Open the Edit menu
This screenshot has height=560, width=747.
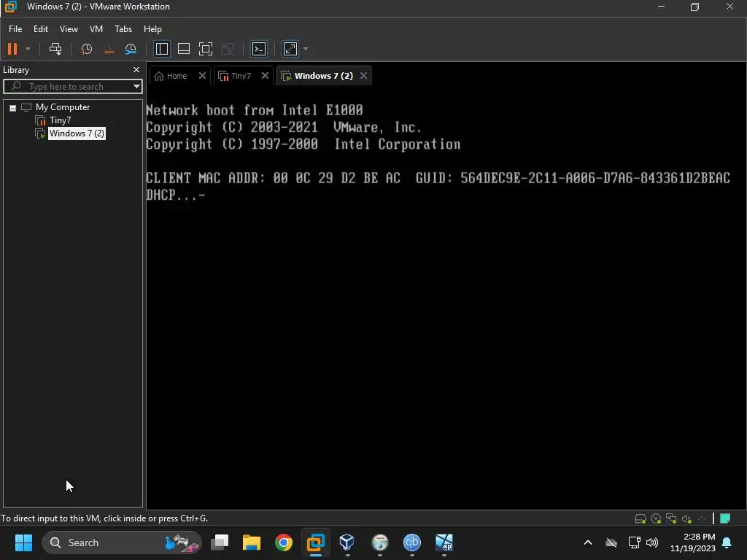click(41, 29)
